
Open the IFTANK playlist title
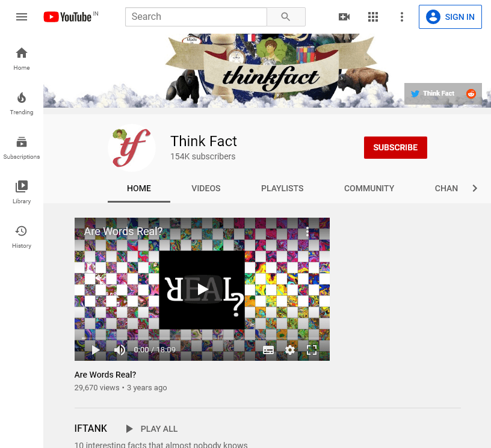[90, 428]
